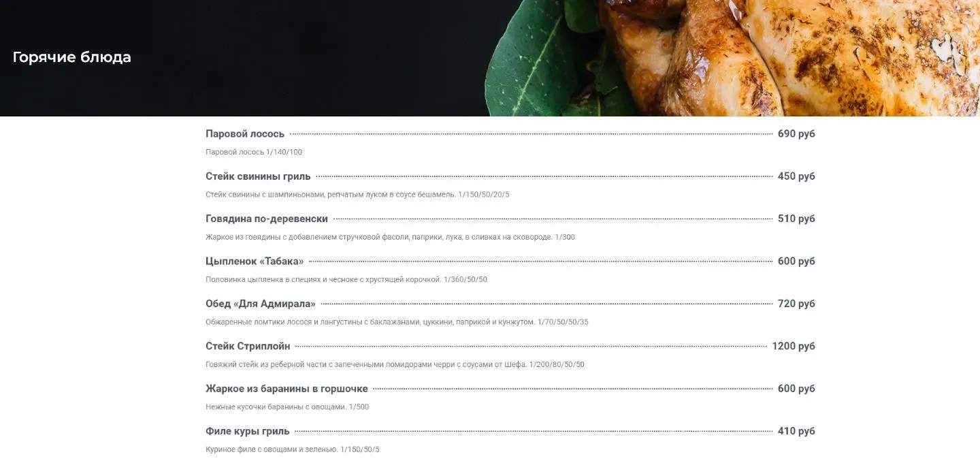Click the description mentioning соусе бешамель

pos(357,195)
